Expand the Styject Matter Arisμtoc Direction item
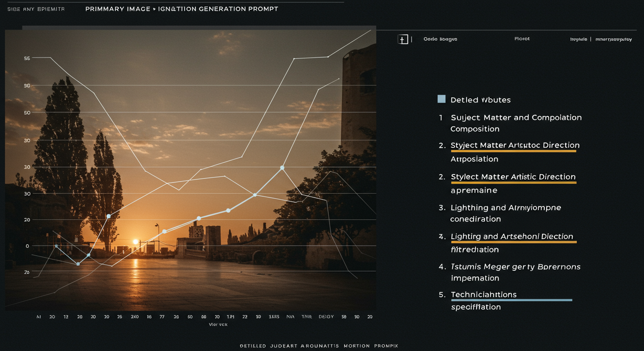The width and height of the screenshot is (644, 351). click(x=515, y=145)
